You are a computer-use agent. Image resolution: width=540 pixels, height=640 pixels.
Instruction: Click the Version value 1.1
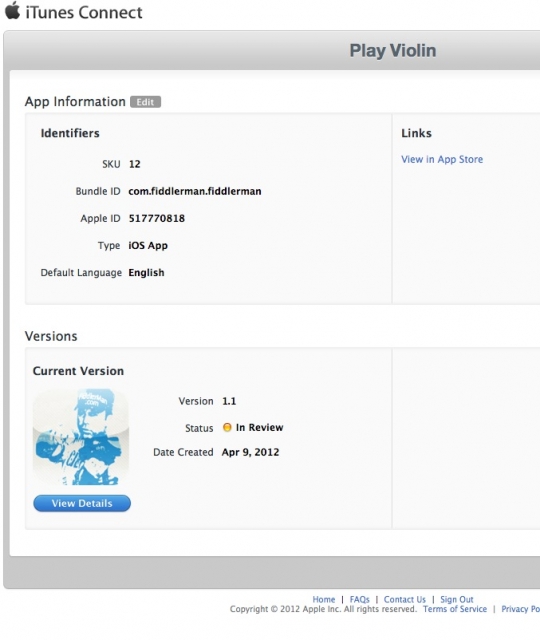tap(229, 401)
